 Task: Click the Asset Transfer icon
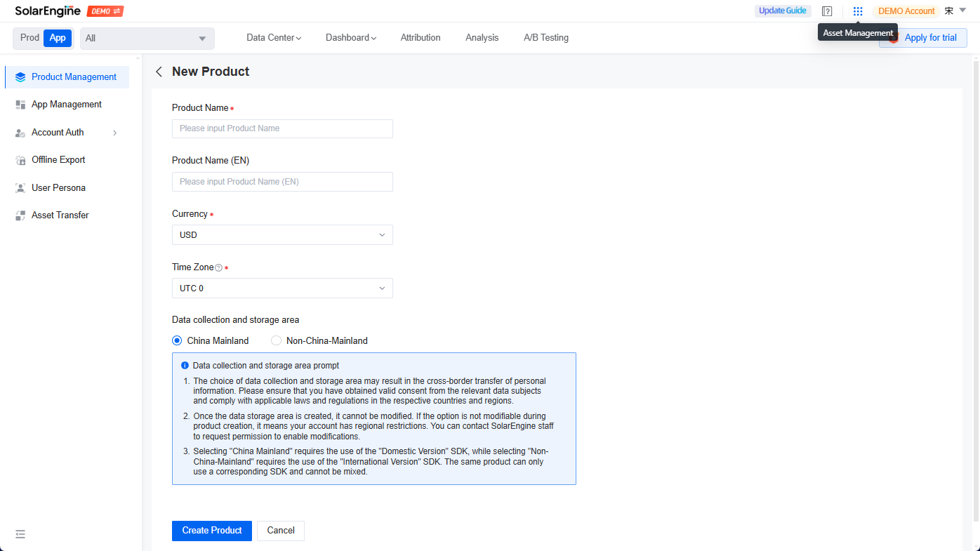pyautogui.click(x=20, y=215)
